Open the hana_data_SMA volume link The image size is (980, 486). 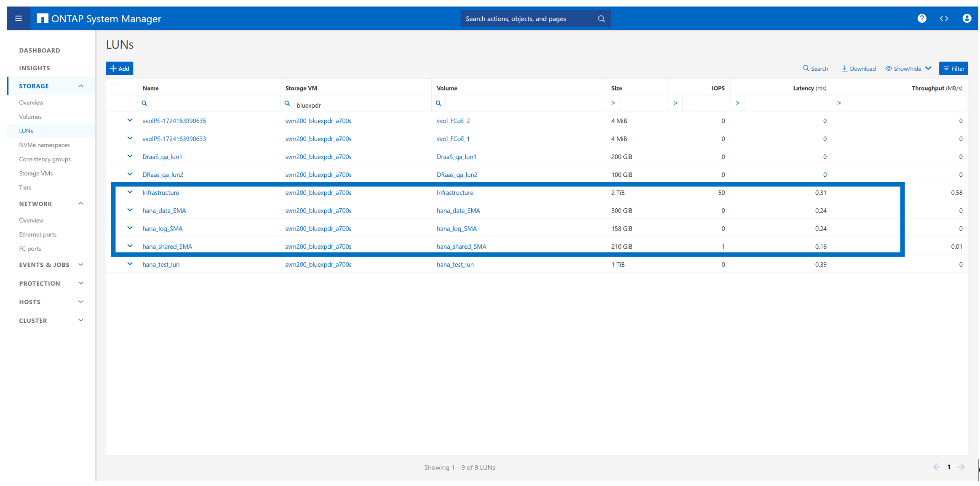[458, 210]
